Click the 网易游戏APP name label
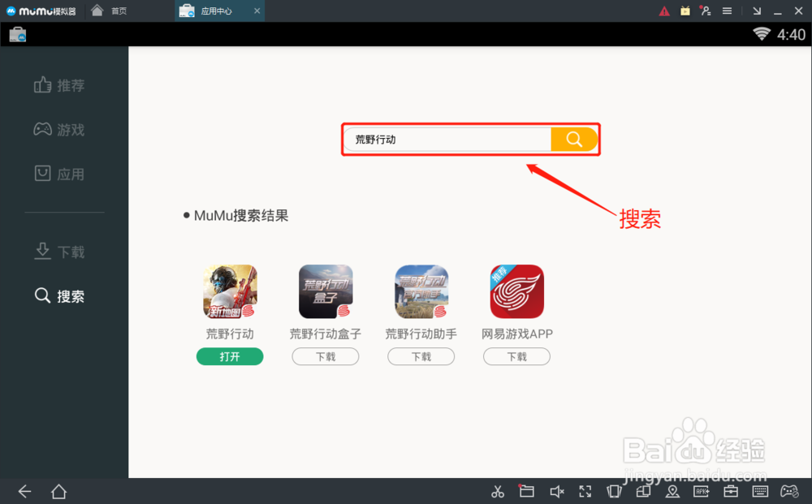This screenshot has height=504, width=812. (x=516, y=334)
